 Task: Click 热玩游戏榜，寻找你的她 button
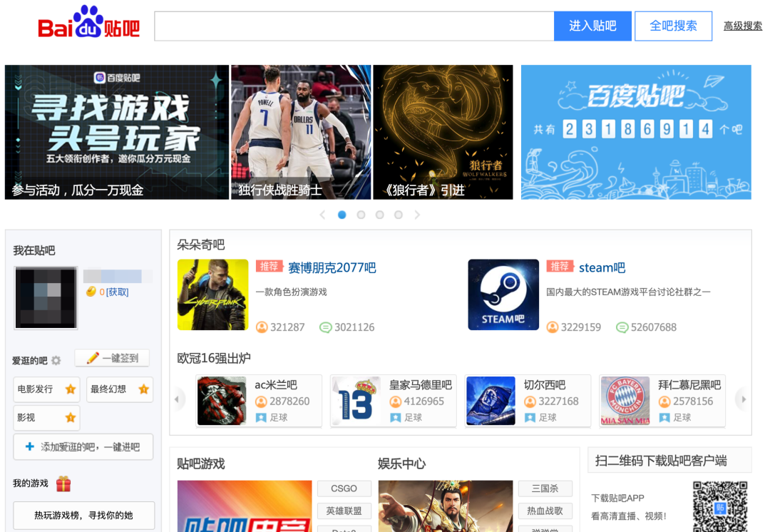[x=83, y=516]
